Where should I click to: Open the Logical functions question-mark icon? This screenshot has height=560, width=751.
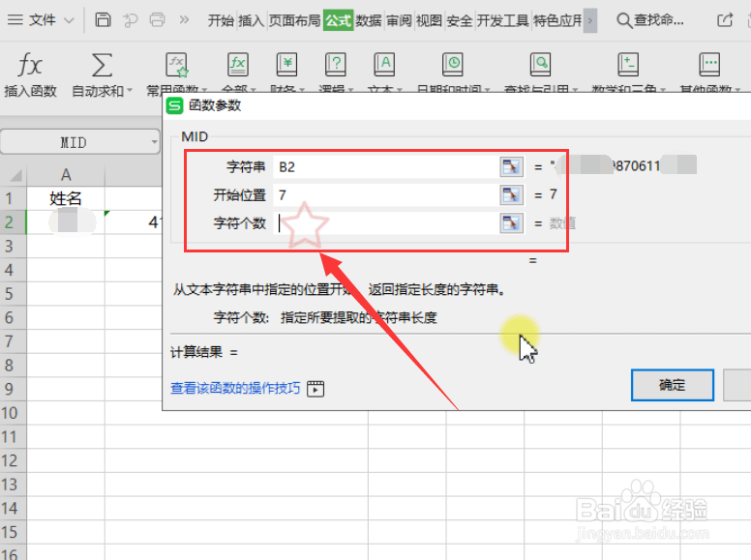[x=335, y=65]
